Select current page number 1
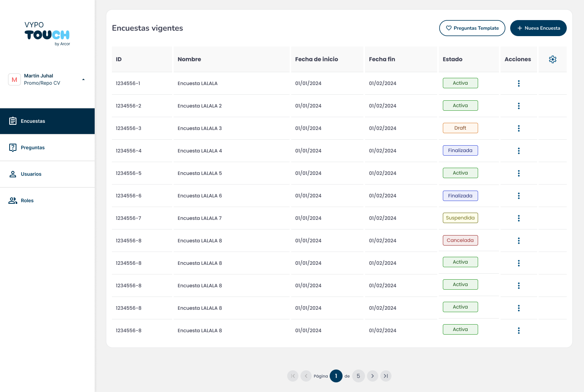 coord(336,376)
